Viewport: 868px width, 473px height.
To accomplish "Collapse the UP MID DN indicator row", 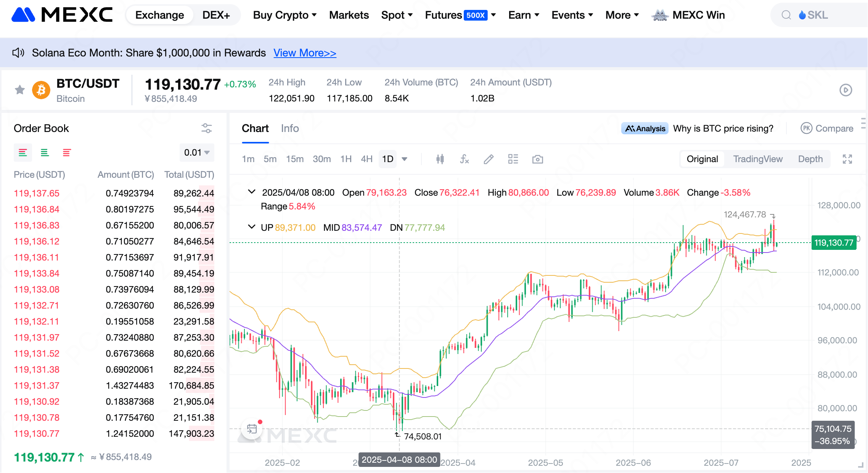I will [251, 227].
